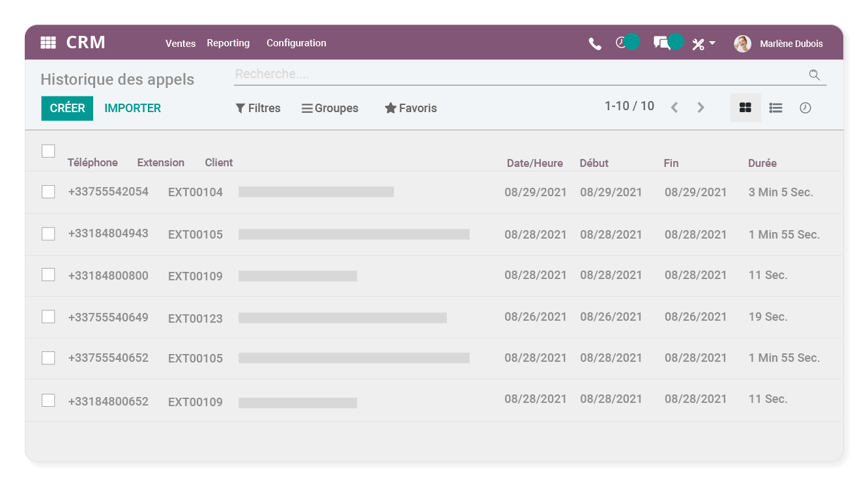Switch to list view
Image resolution: width=868 pixels, height=487 pixels.
tap(775, 108)
